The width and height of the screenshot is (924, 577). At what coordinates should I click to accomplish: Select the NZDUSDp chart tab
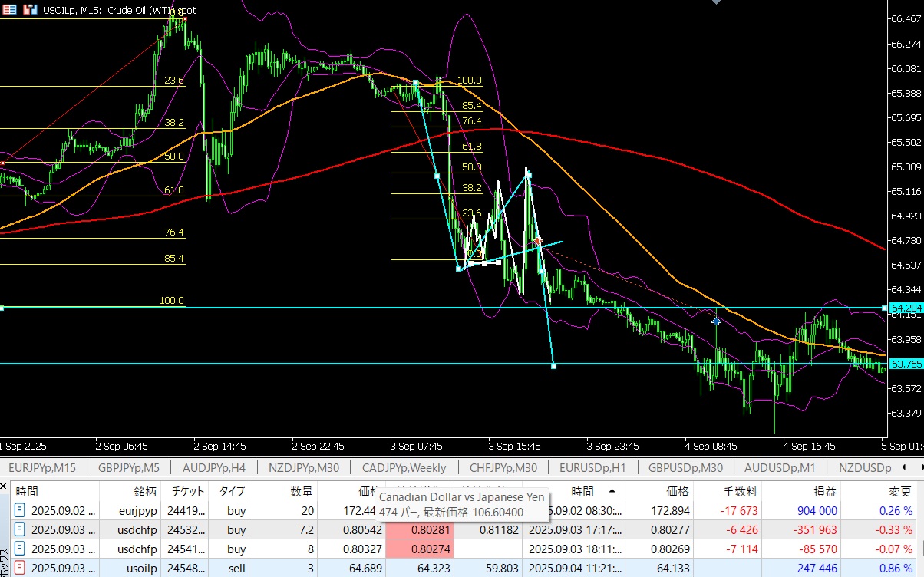tap(864, 467)
